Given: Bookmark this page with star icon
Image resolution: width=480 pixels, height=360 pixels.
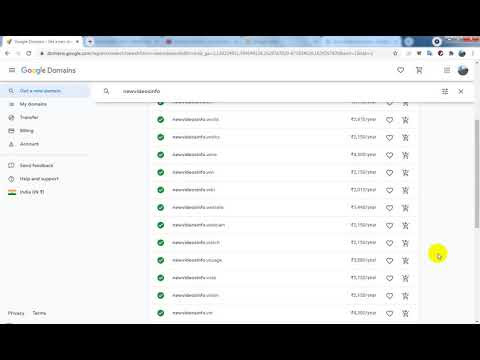Looking at the screenshot, I should click(x=395, y=53).
